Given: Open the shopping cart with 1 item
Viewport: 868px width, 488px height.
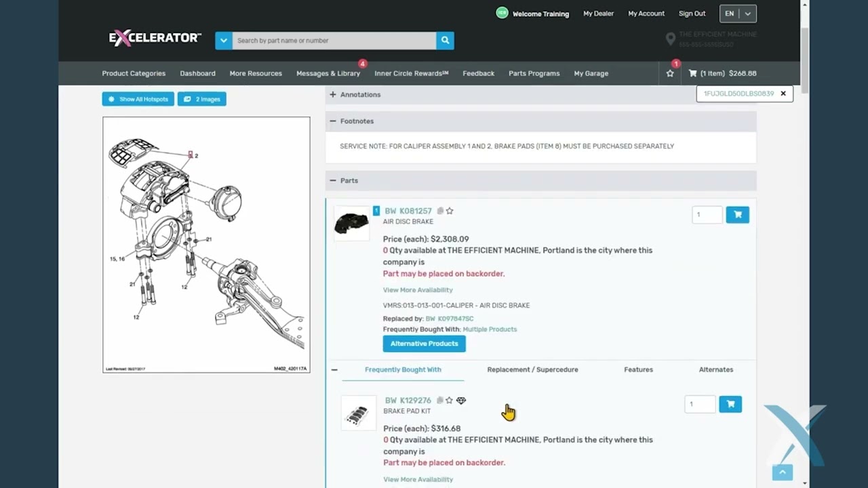Looking at the screenshot, I should click(x=722, y=73).
